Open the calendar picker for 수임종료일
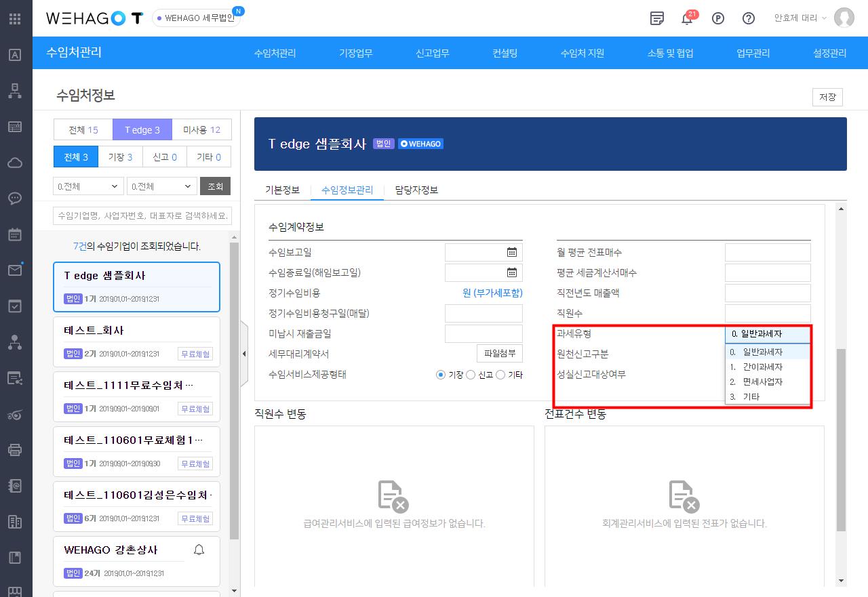 pos(512,272)
